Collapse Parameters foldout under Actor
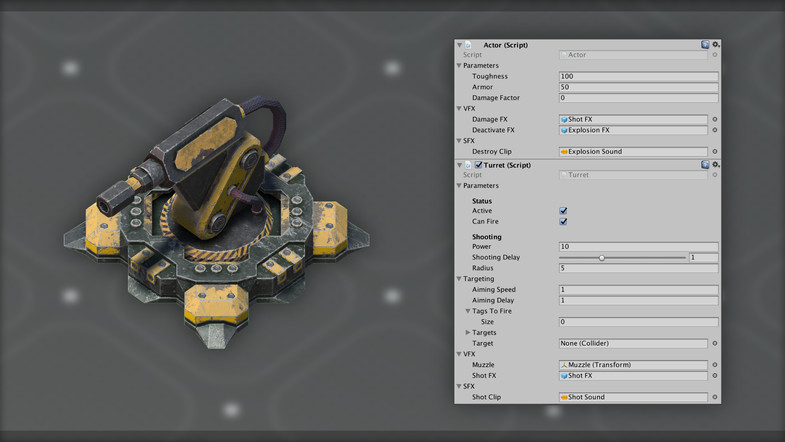785x442 pixels. [459, 66]
